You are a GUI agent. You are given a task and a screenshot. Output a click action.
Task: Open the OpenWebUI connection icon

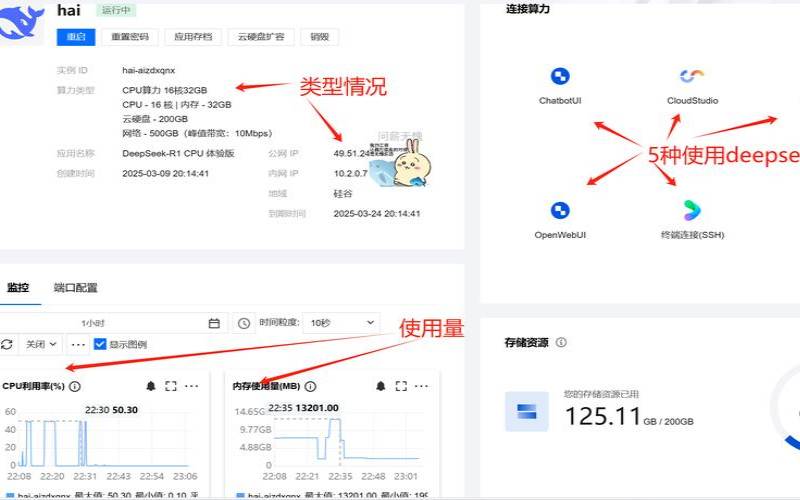(x=560, y=210)
